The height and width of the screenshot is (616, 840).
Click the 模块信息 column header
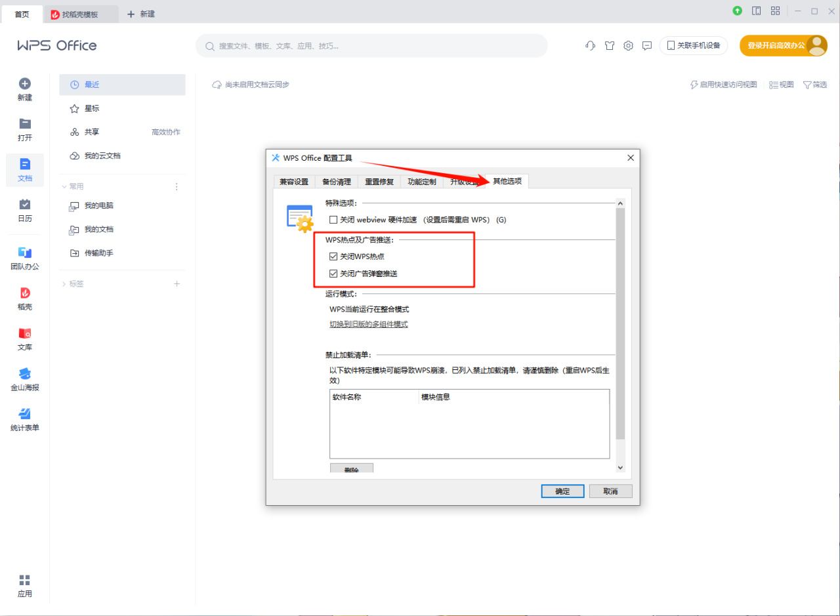coord(514,397)
